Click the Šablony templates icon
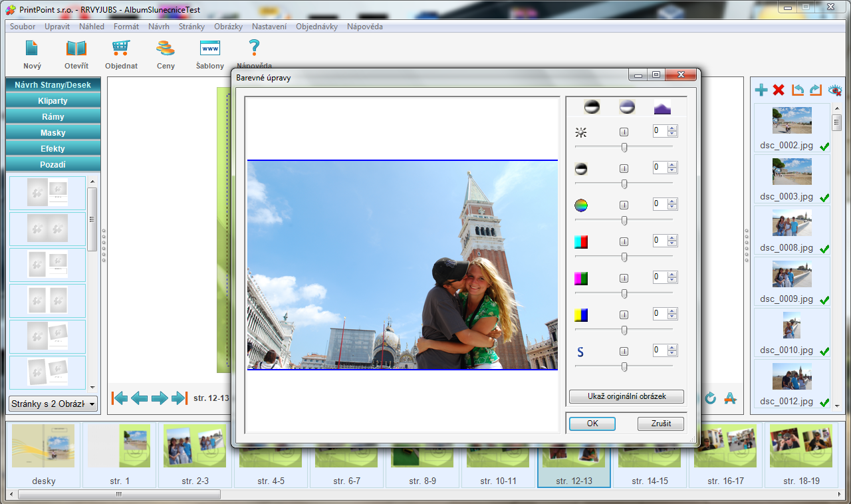Screen dimensions: 851x504 pos(210,49)
